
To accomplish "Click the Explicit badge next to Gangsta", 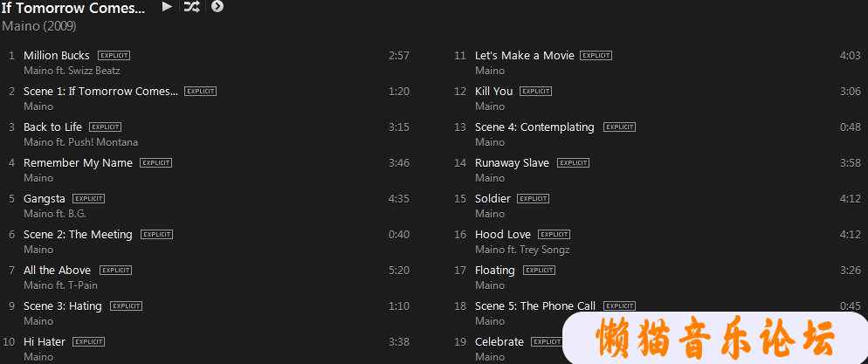I will click(x=88, y=199).
